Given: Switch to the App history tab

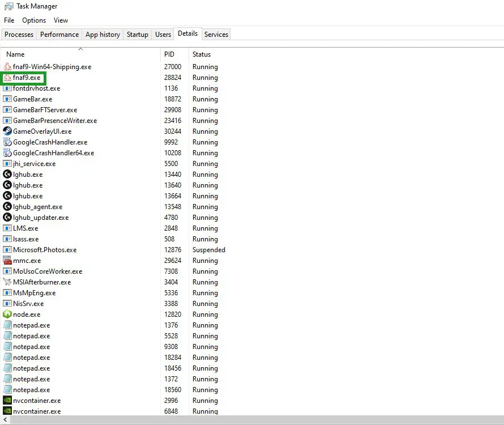Looking at the screenshot, I should pos(103,35).
